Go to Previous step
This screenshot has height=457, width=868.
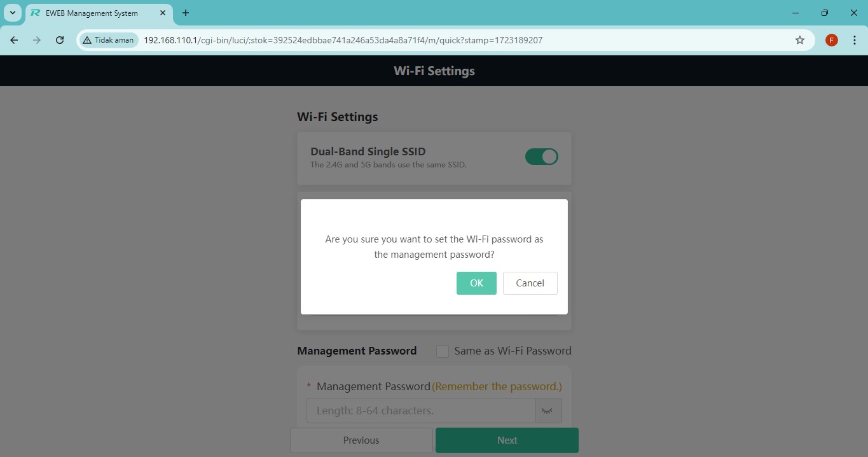pyautogui.click(x=361, y=440)
